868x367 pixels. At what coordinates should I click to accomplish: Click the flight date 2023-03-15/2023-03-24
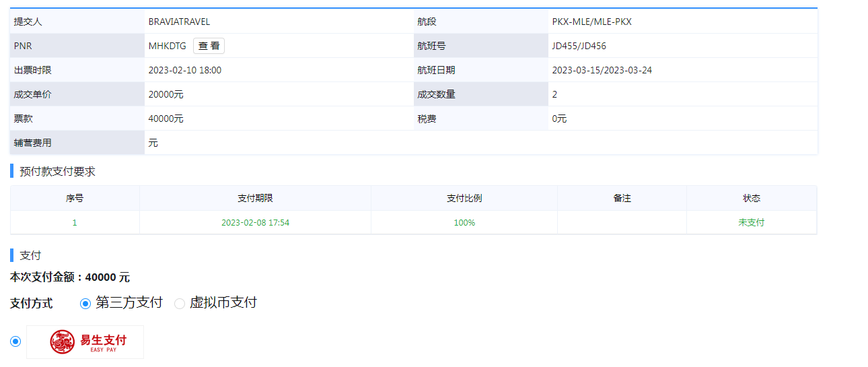(x=602, y=70)
